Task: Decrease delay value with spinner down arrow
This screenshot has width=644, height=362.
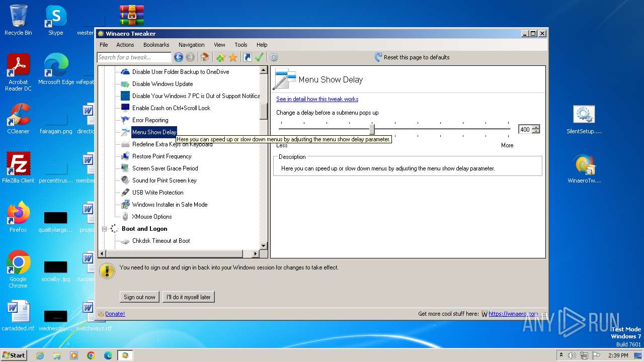Action: tap(536, 132)
